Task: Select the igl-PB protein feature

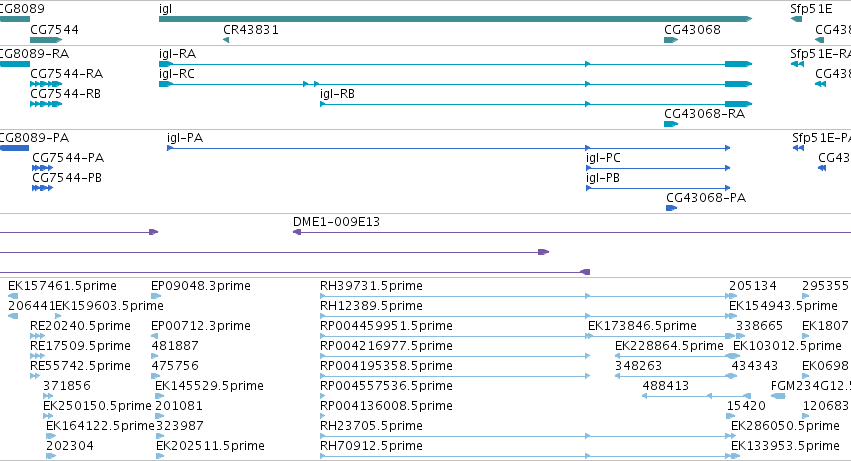Action: [x=658, y=188]
